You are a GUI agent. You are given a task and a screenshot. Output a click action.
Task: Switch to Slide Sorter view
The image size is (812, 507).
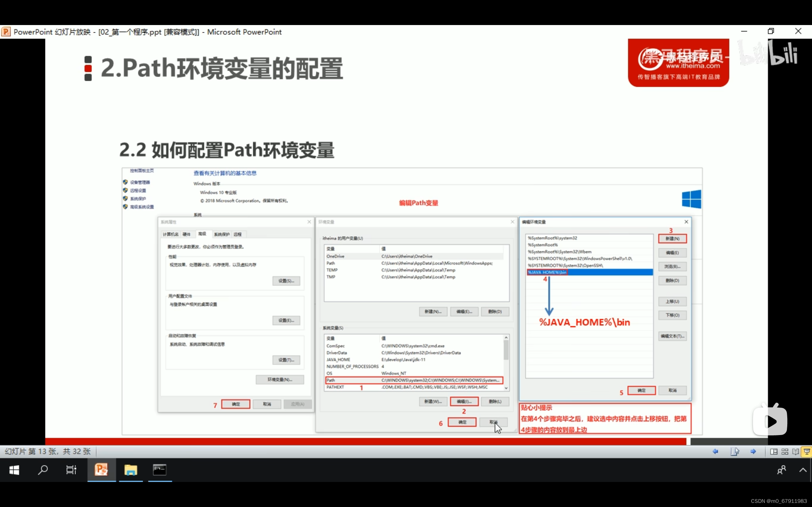[x=785, y=451]
